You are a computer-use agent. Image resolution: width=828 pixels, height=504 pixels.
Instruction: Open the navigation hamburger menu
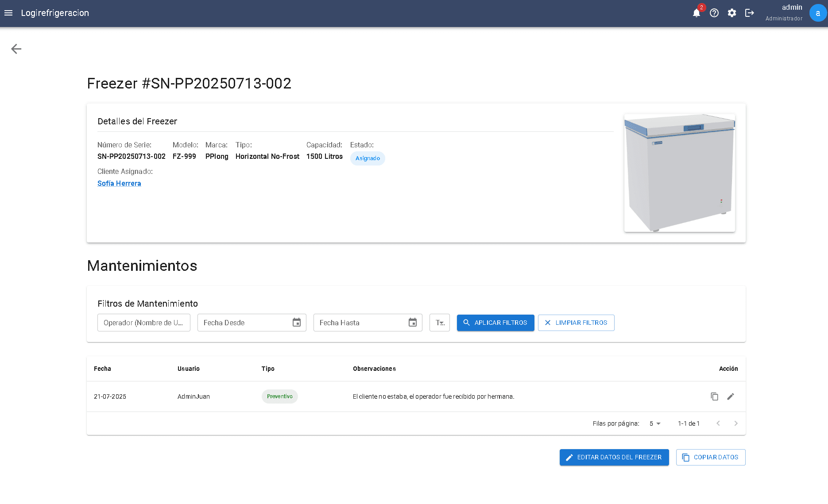click(x=8, y=13)
